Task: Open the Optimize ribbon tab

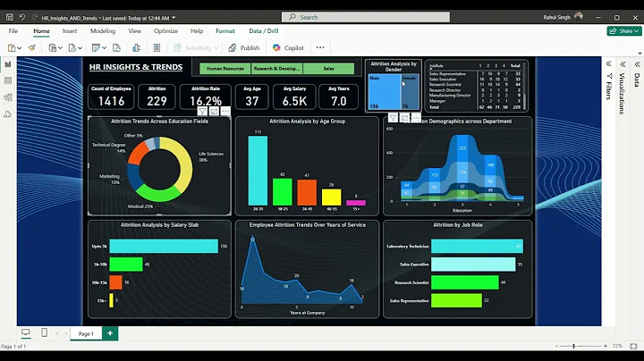Action: (x=165, y=30)
